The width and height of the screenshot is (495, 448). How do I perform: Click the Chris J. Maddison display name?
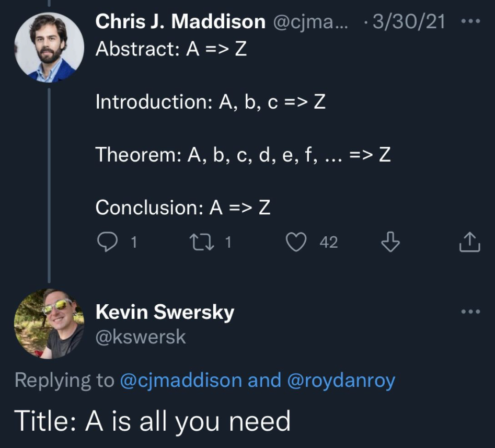coord(180,21)
